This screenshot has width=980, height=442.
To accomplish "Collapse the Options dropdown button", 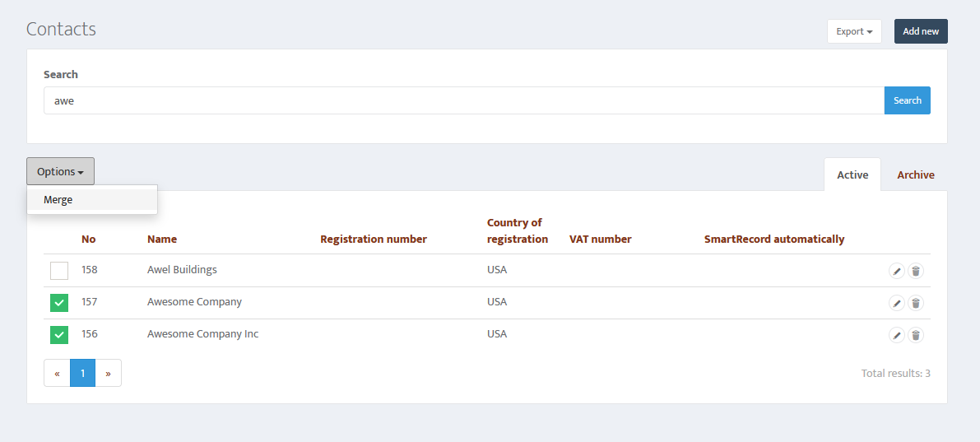I will click(x=61, y=171).
